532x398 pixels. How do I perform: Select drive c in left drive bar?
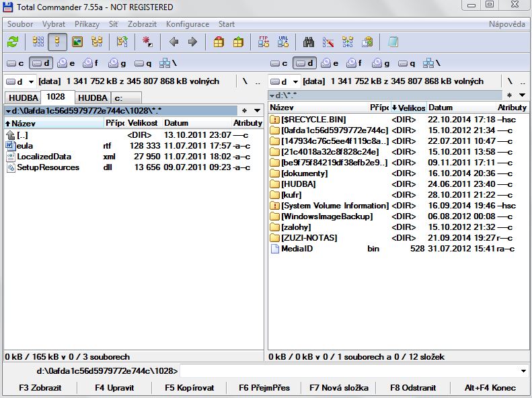tap(15, 63)
